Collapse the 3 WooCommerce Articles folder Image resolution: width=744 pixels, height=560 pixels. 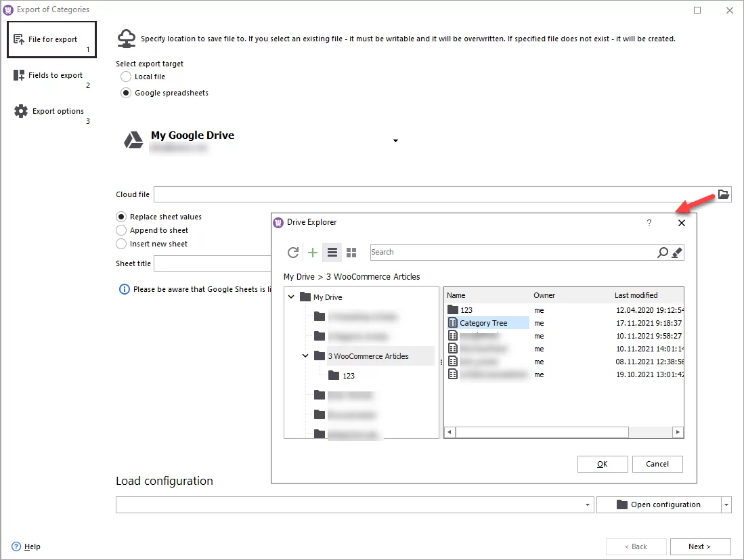click(305, 356)
